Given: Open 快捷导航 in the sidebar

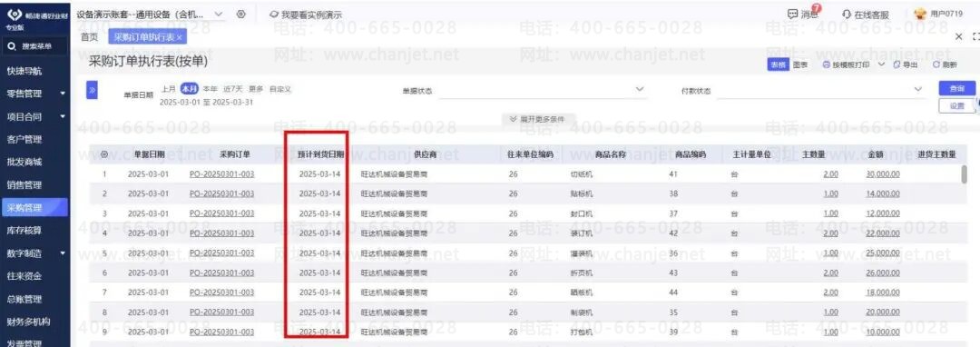Looking at the screenshot, I should tap(24, 71).
